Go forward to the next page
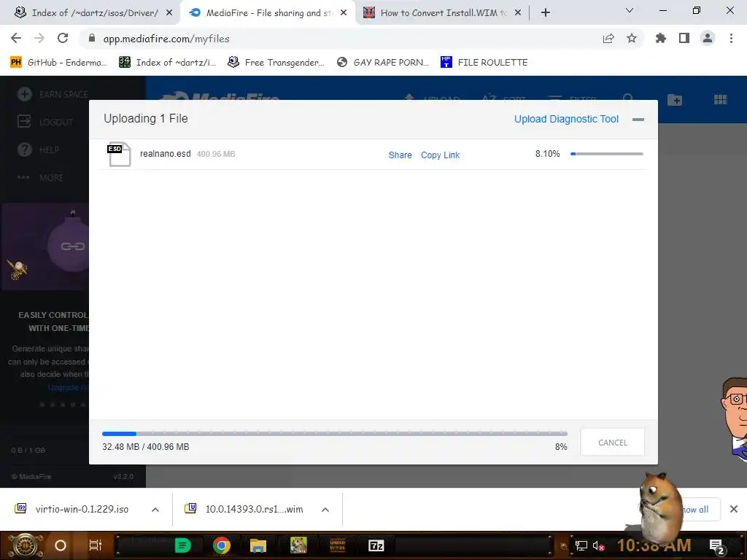The height and width of the screenshot is (560, 747). (39, 38)
